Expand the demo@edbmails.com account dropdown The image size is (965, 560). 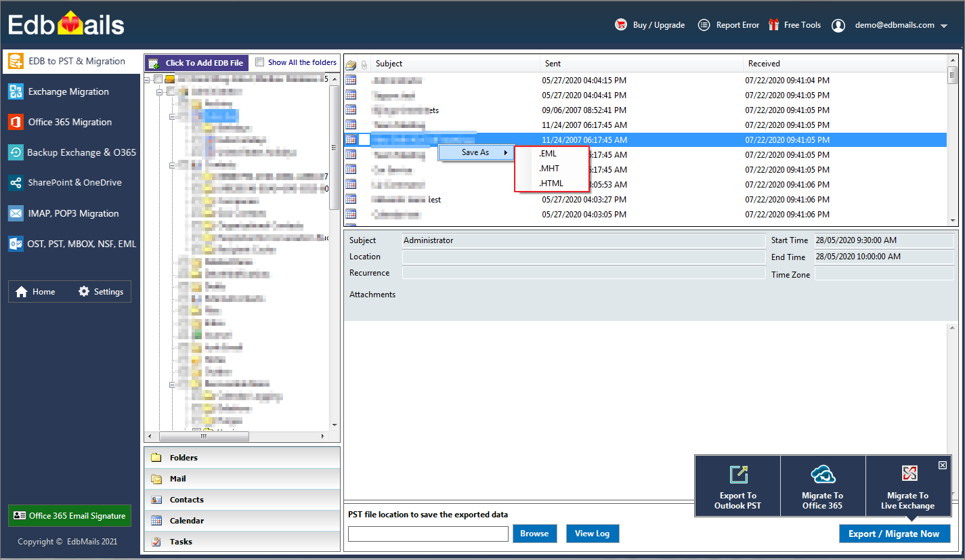pos(944,26)
